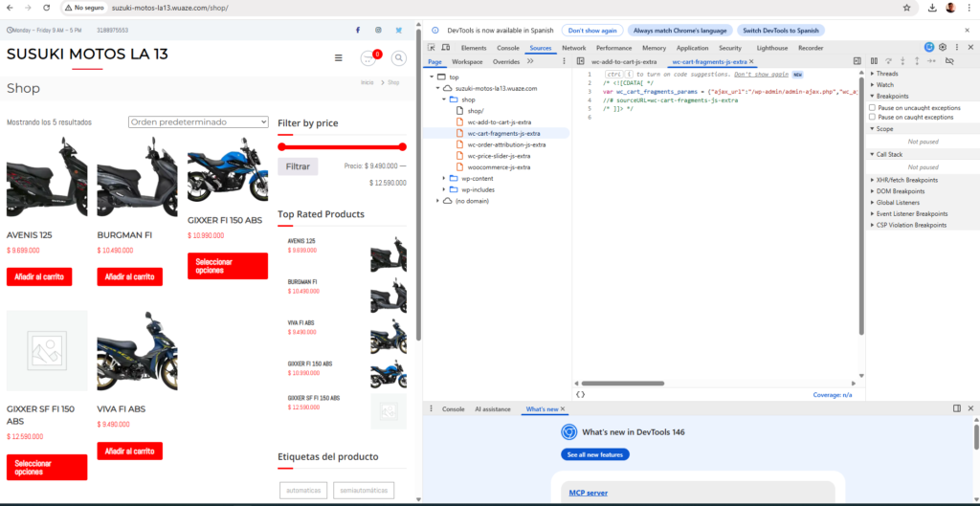Open the hamburger menu on the site
The image size is (980, 506).
339,58
